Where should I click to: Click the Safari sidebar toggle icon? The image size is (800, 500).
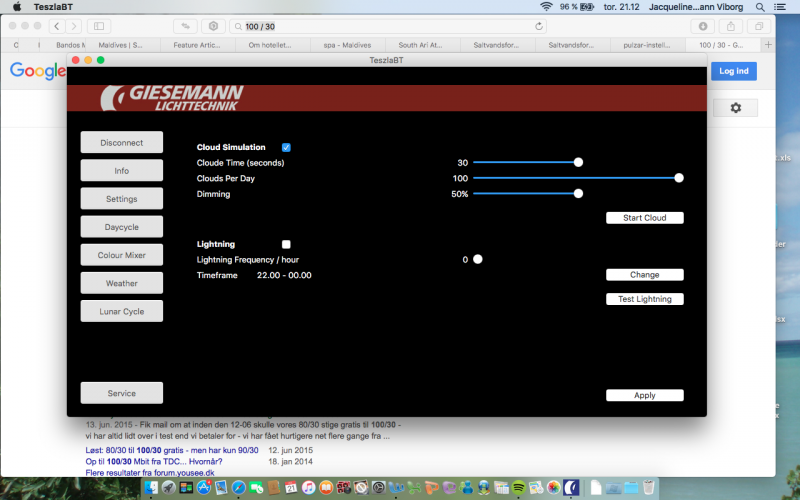tap(100, 26)
